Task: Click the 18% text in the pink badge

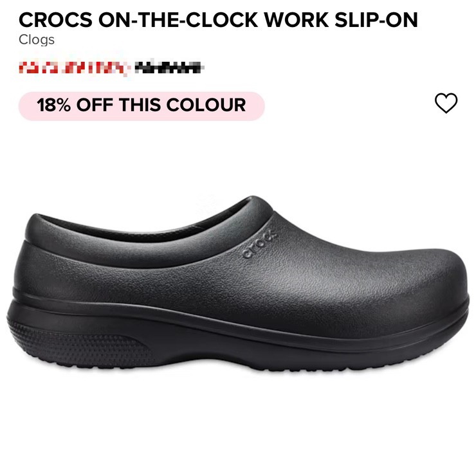Action: click(54, 105)
